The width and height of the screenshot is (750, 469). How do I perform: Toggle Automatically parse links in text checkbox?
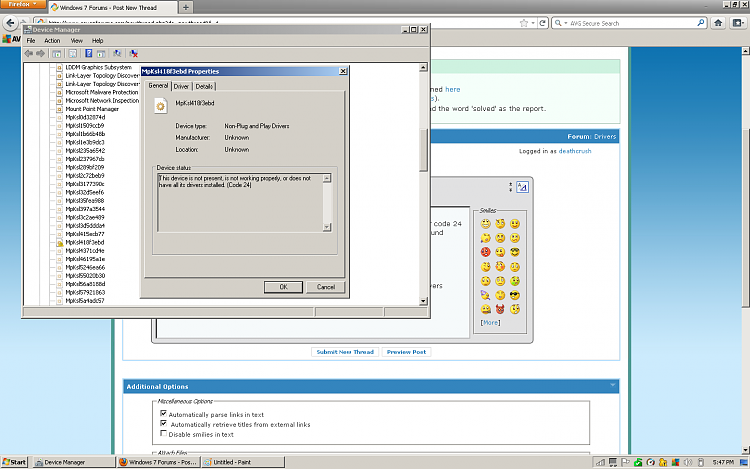tap(163, 413)
